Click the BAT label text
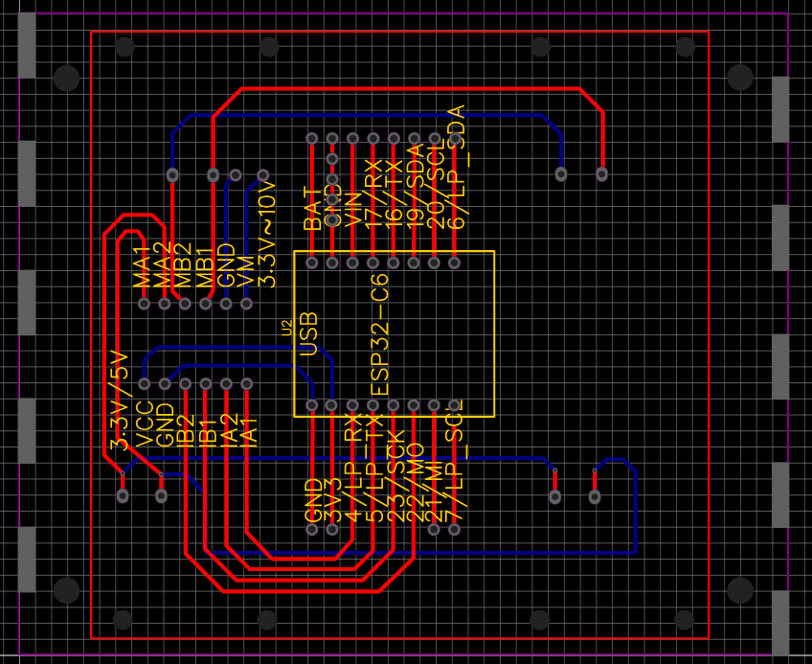The width and height of the screenshot is (812, 664). pos(313,209)
